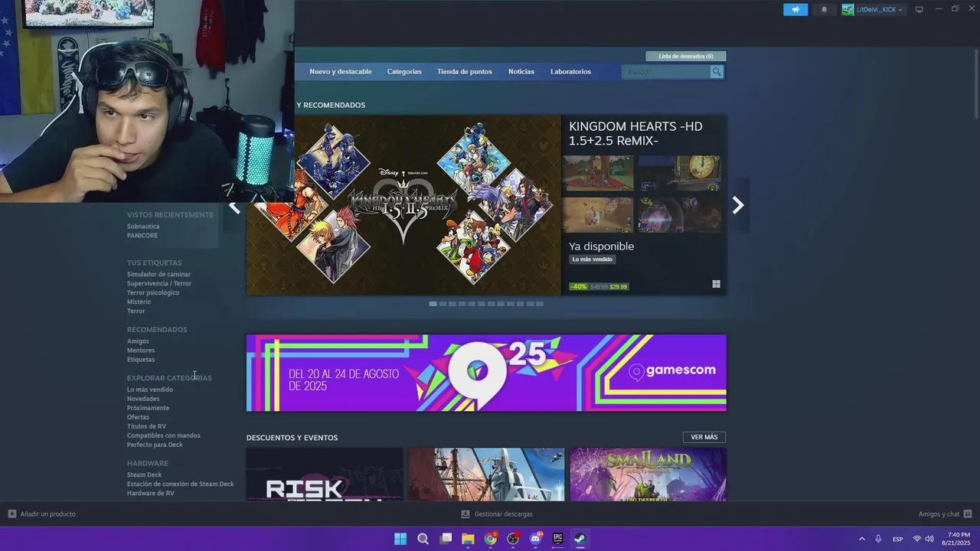This screenshot has width=980, height=551.
Task: Browse Lo más vendido category
Action: tap(150, 390)
